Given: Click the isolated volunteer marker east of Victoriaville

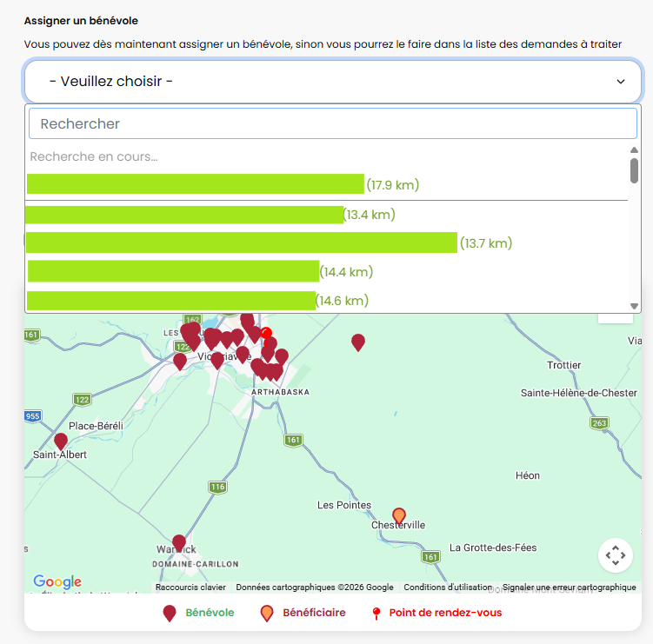Looking at the screenshot, I should pos(358,342).
